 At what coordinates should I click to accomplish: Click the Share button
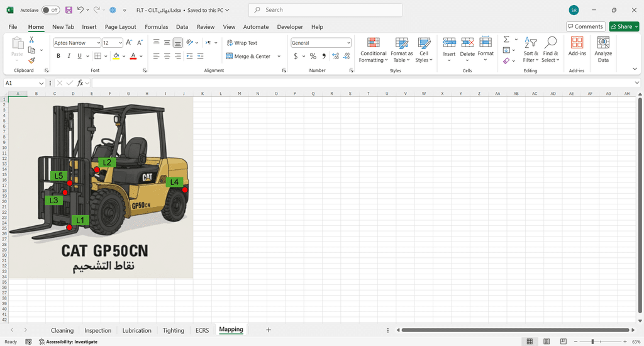pos(624,26)
